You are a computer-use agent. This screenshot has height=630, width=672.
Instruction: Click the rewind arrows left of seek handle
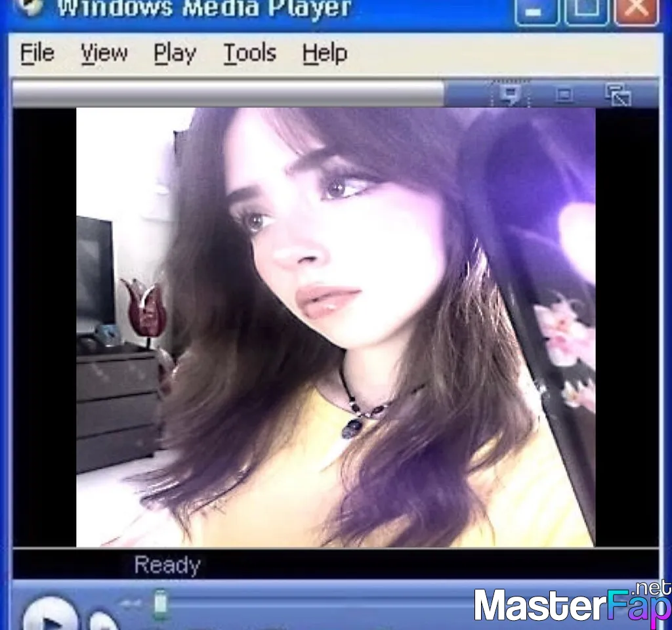(131, 604)
